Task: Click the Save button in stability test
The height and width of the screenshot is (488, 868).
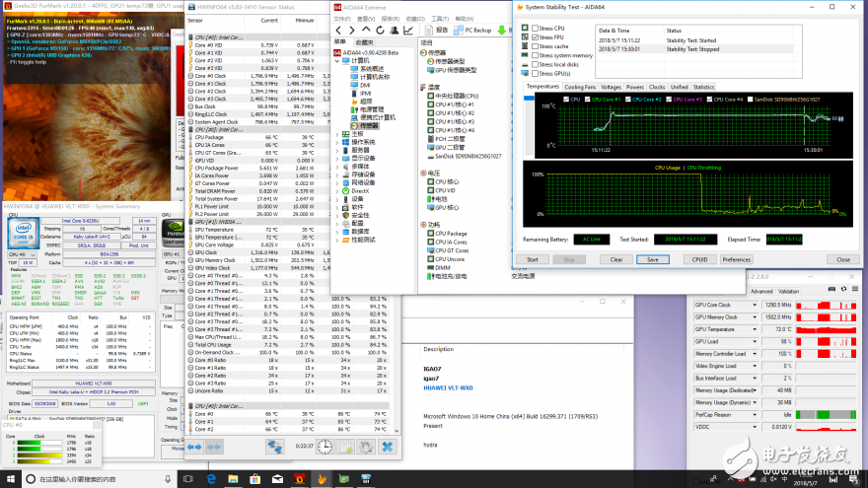Action: 652,259
